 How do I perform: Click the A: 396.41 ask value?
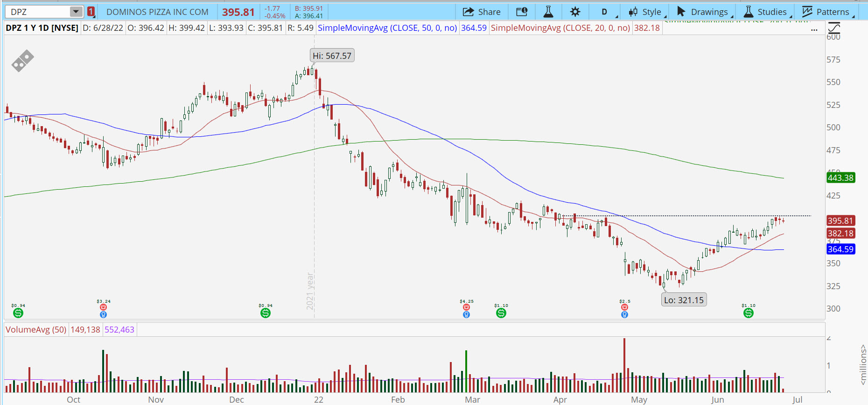309,16
